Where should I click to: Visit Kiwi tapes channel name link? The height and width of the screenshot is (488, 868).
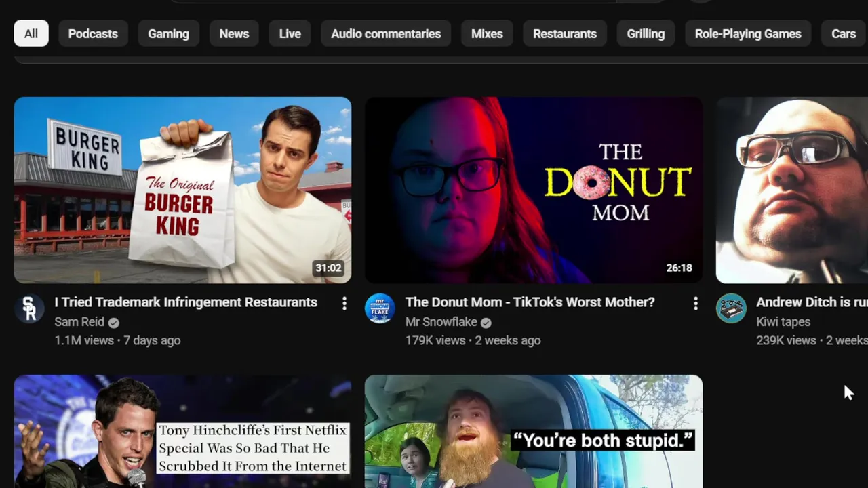pyautogui.click(x=783, y=322)
